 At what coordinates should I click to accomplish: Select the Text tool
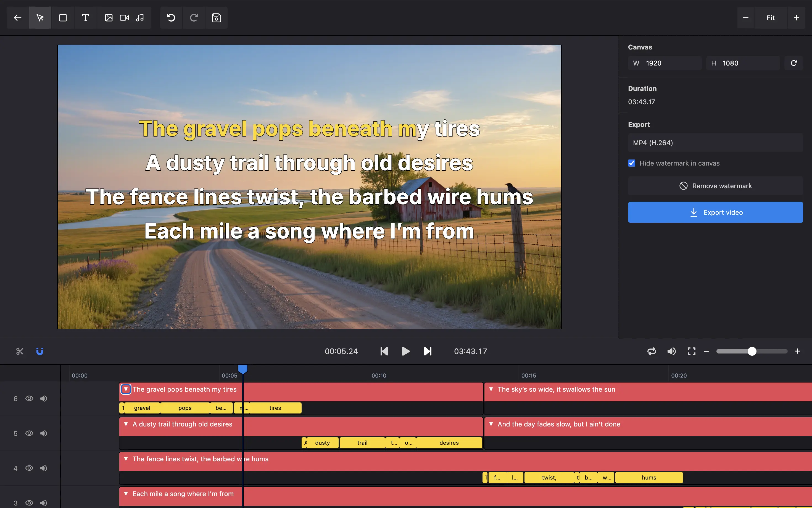click(x=85, y=18)
